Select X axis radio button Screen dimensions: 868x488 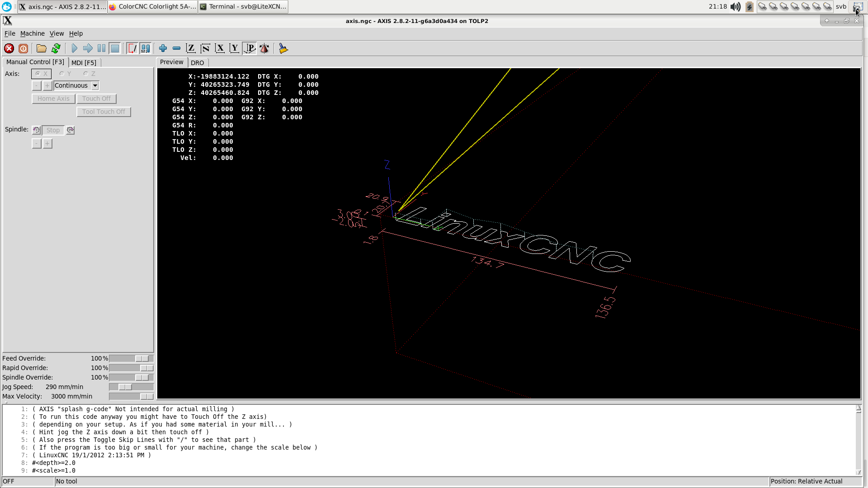[x=41, y=74]
